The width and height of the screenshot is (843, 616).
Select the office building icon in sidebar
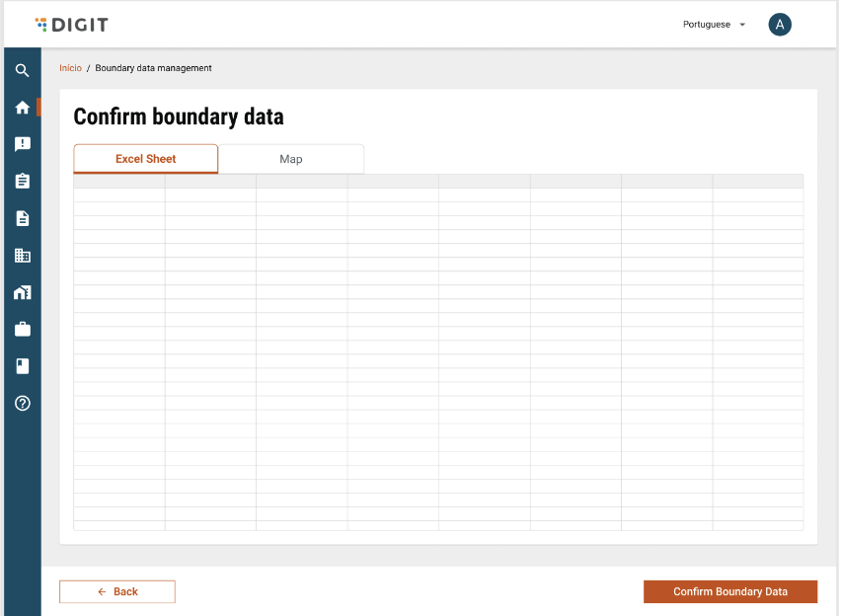pos(22,256)
